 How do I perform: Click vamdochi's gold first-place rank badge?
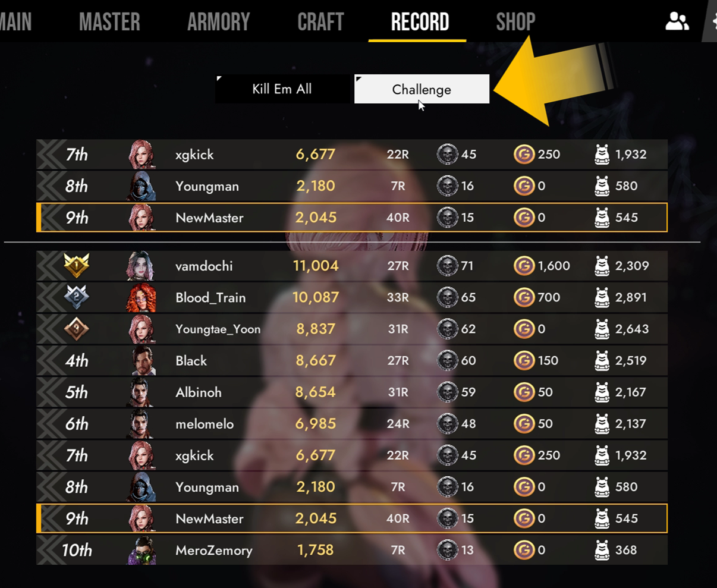pyautogui.click(x=77, y=265)
